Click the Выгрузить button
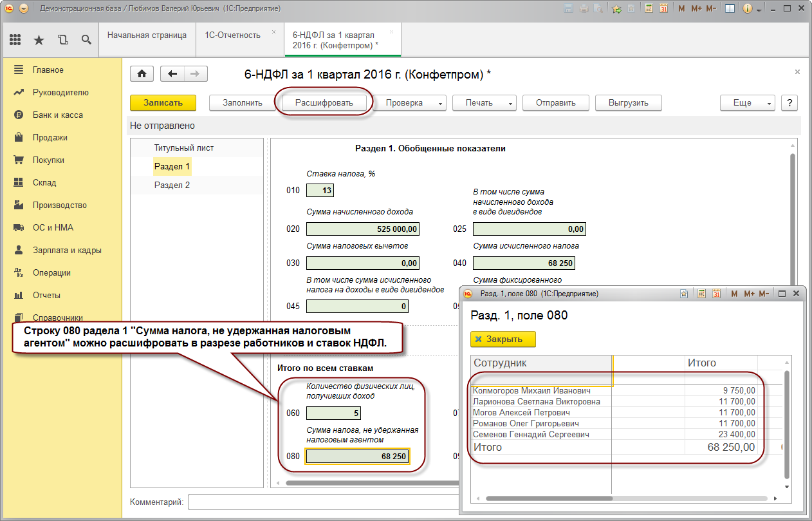This screenshot has height=521, width=812. [x=628, y=103]
